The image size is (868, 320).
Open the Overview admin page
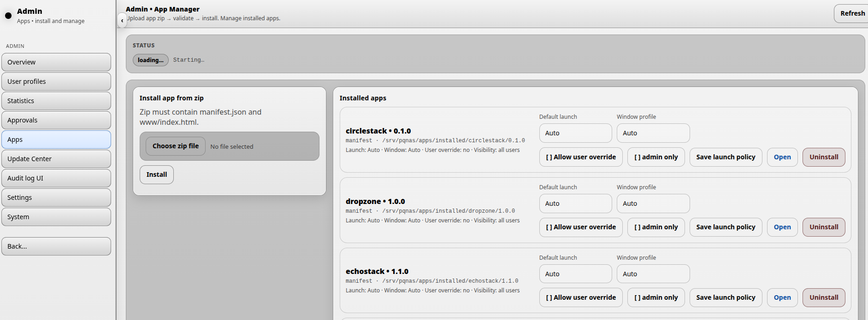(56, 62)
